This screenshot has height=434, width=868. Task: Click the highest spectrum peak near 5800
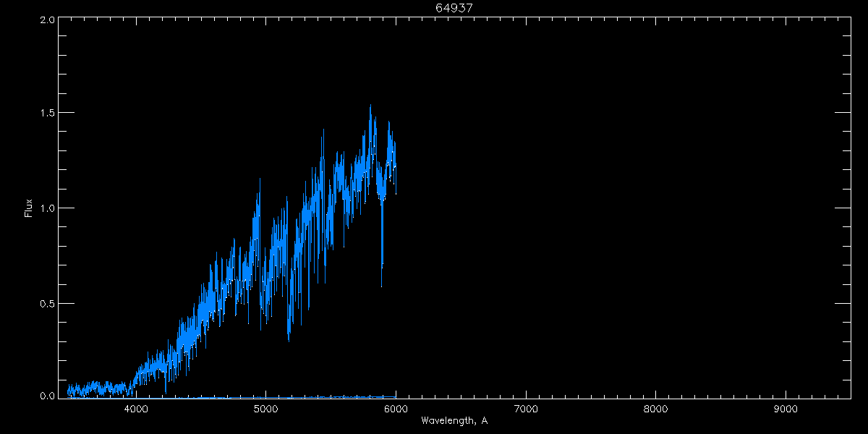click(371, 106)
